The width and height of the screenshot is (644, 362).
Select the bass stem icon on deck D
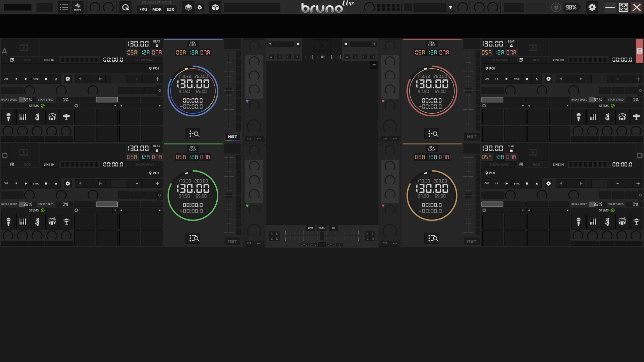607,222
